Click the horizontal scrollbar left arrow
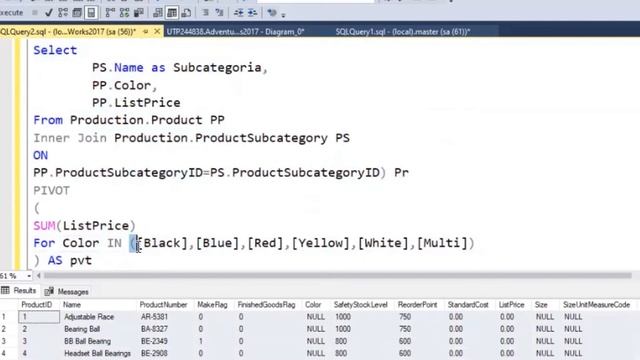640x360 pixels. (x=39, y=276)
